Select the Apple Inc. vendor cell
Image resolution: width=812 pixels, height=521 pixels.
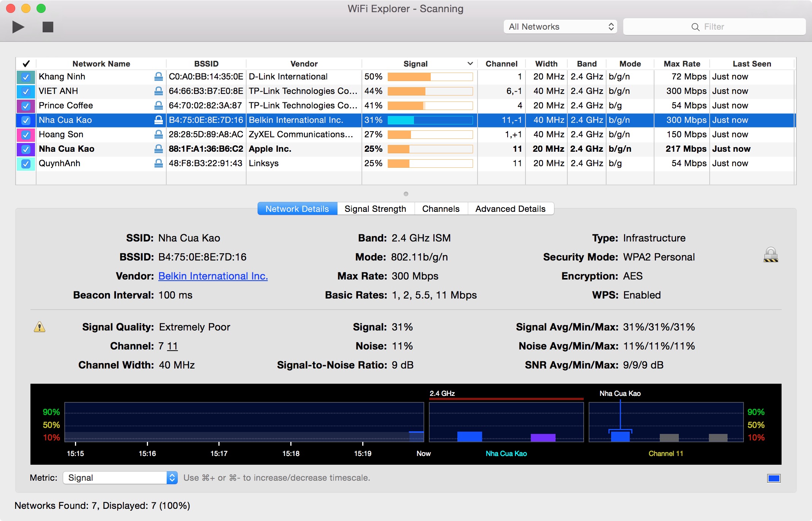[x=304, y=149]
